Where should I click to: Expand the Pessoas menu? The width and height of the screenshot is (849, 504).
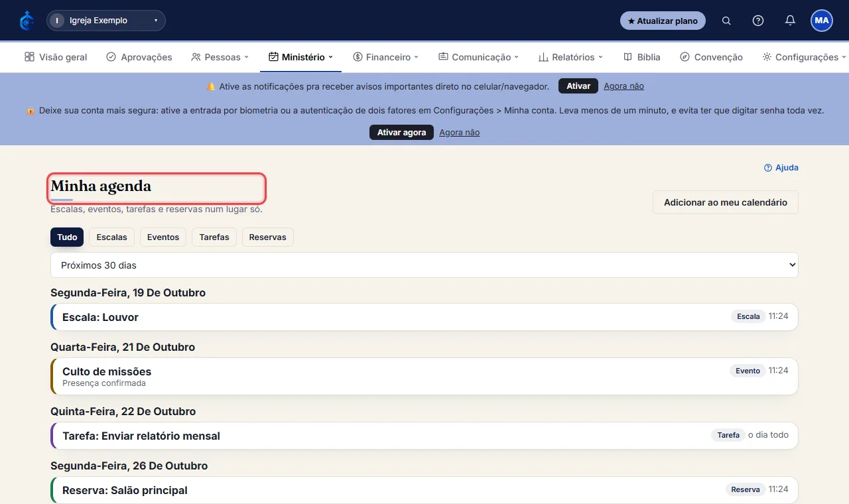click(220, 57)
